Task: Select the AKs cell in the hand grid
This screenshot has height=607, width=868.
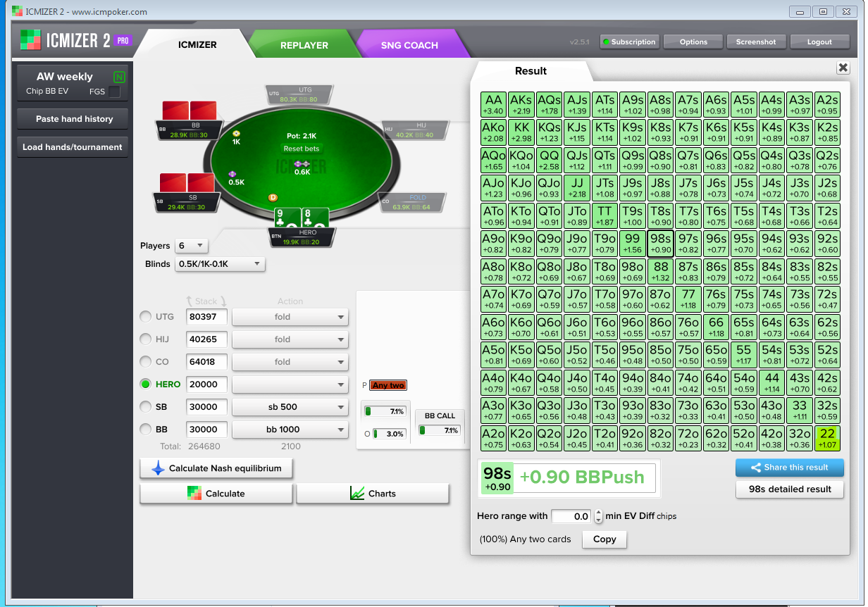Action: tap(521, 105)
